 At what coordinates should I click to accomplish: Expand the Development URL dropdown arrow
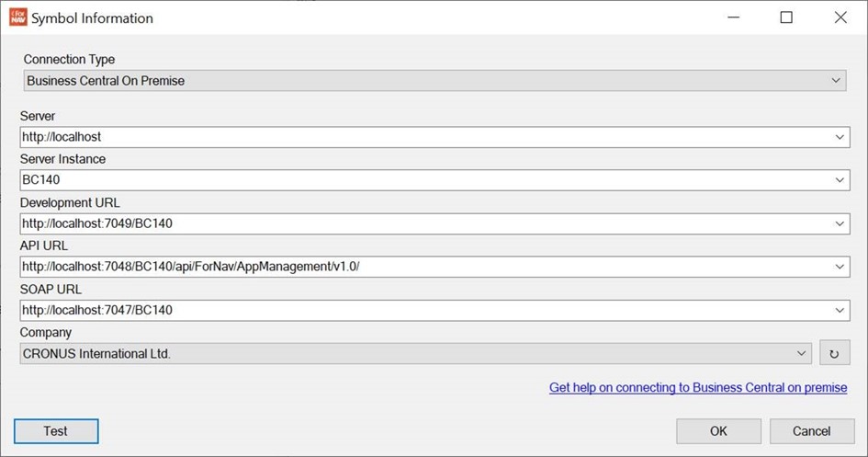point(840,223)
